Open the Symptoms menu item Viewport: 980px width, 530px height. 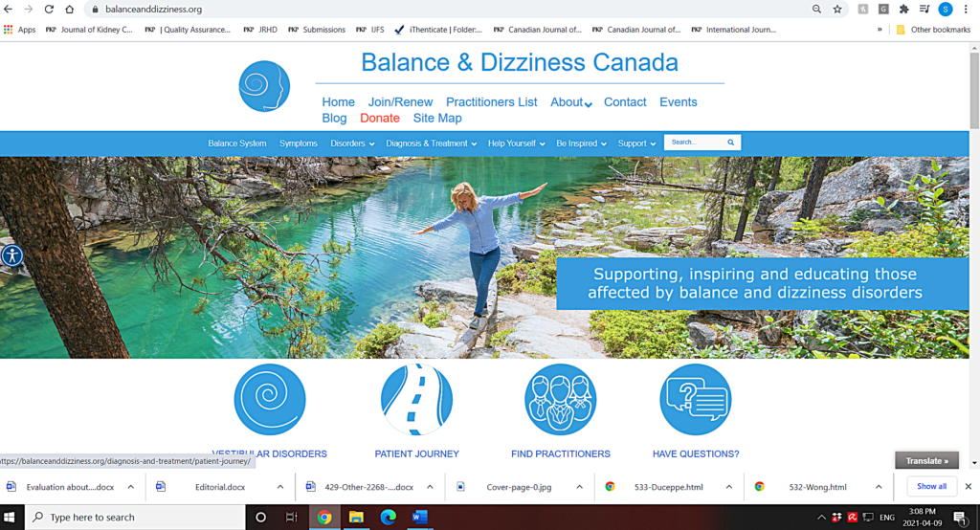(x=299, y=144)
